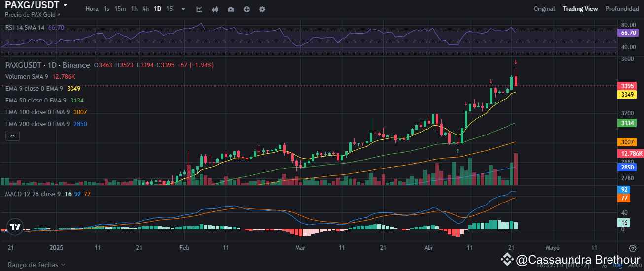
Task: Select the 1S weekly interval
Action: pyautogui.click(x=169, y=9)
